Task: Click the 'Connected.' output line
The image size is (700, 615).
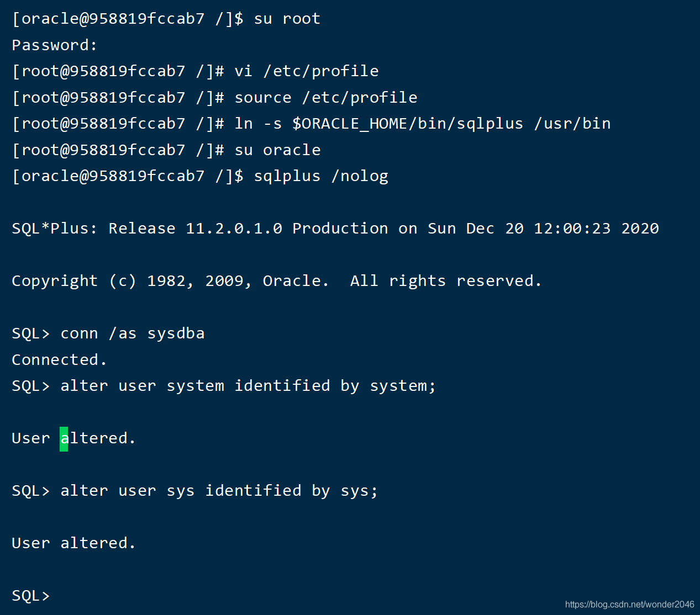Action: [59, 360]
